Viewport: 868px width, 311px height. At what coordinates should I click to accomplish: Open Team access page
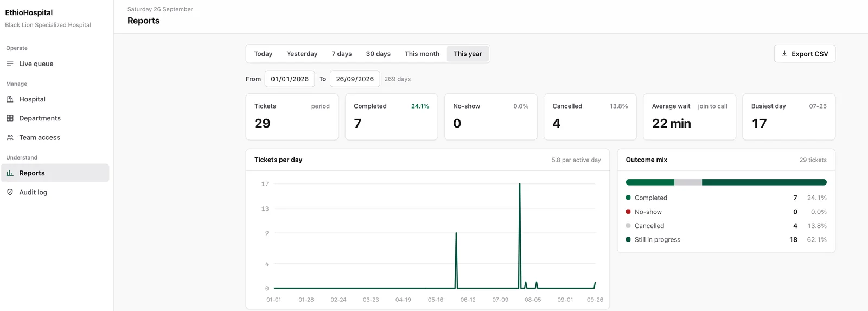coord(55,138)
